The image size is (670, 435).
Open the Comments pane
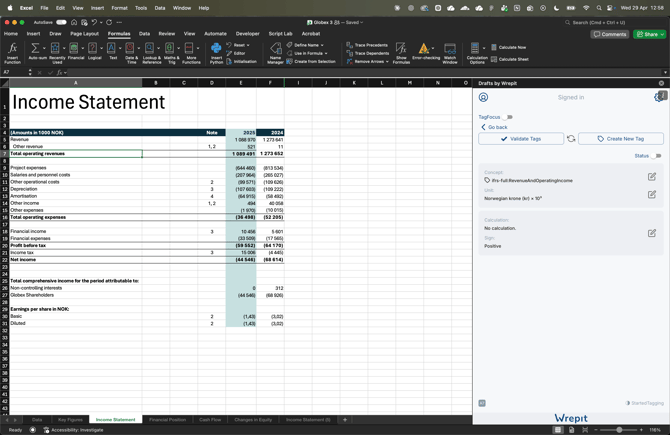610,34
